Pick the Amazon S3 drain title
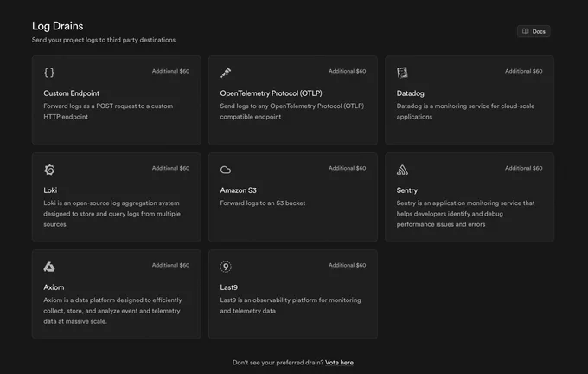 (x=238, y=190)
